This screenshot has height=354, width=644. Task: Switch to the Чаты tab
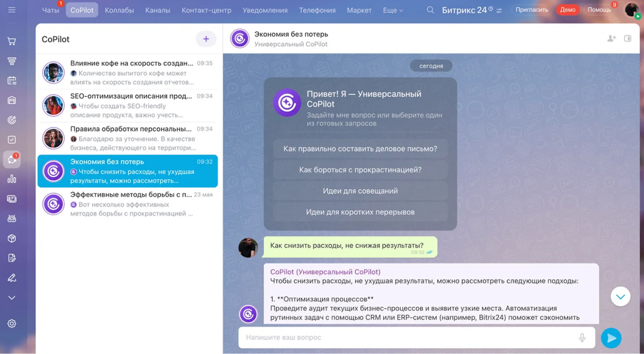coord(50,10)
